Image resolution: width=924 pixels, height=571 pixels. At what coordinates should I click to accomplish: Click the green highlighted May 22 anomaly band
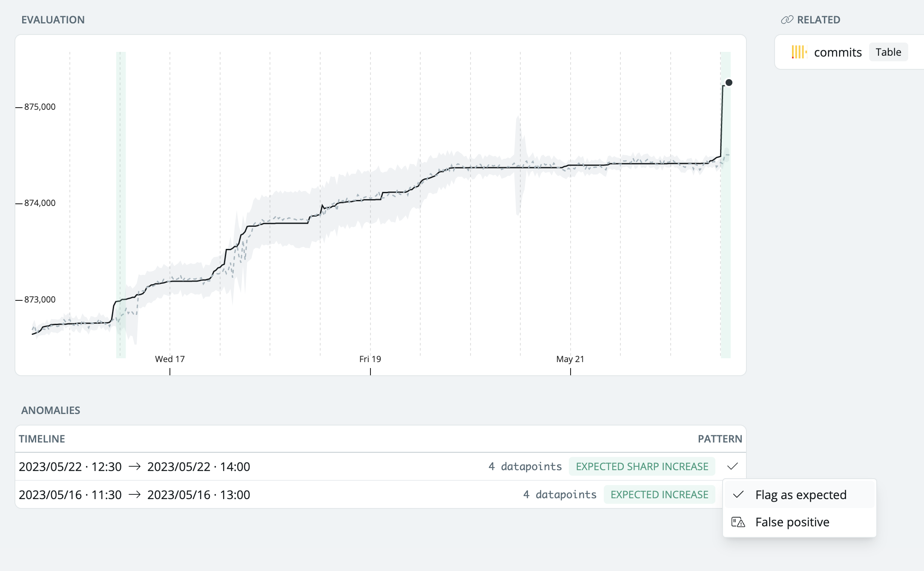[x=726, y=255]
